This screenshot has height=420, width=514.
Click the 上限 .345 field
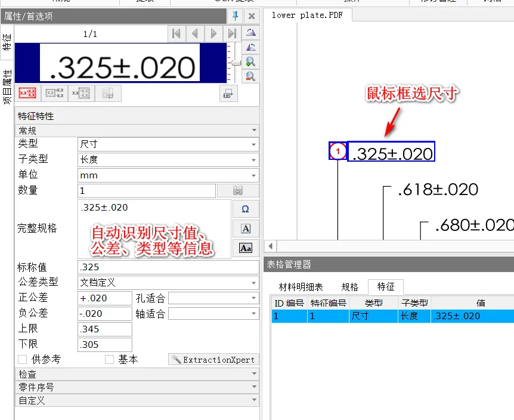coord(105,329)
